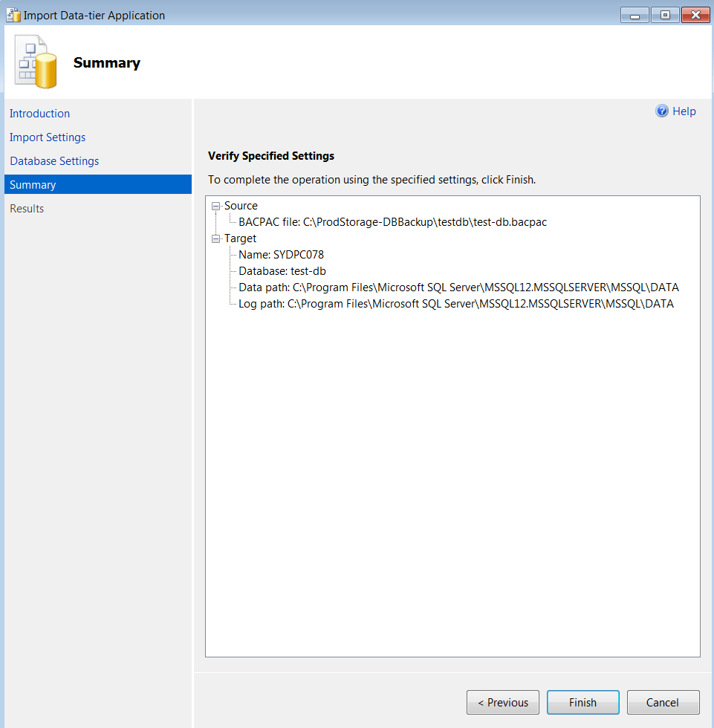The width and height of the screenshot is (714, 728).
Task: Select the BACPAC file entry
Action: click(x=392, y=222)
